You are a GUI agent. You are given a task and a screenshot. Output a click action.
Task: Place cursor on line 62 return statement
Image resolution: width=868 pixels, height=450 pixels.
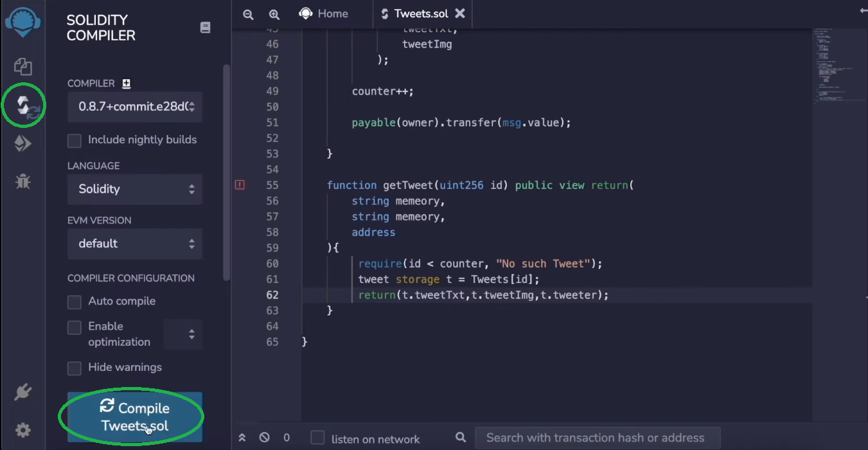coord(483,295)
